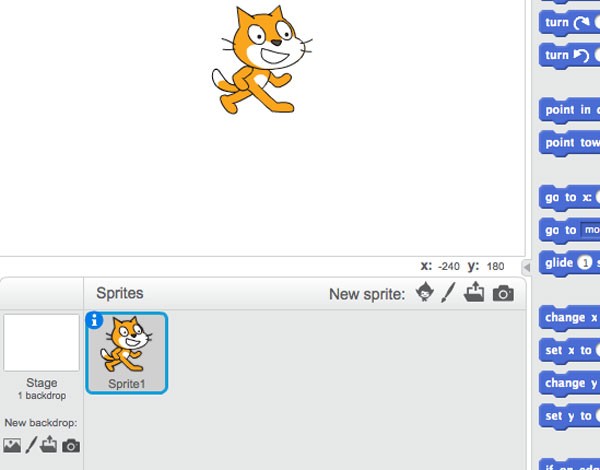Click the Sprites pane heading
Screen dimensions: 600x470
coord(120,293)
